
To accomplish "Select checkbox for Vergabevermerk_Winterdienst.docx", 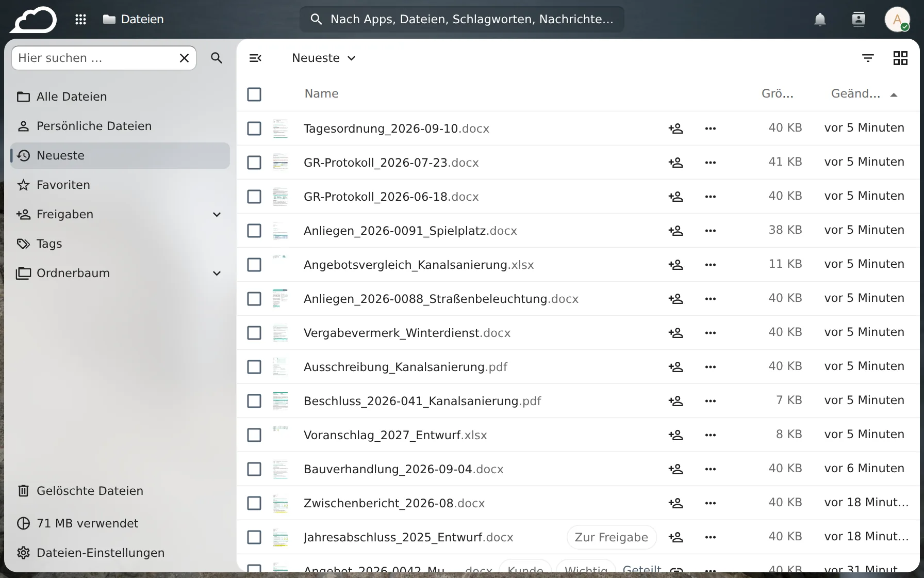I will pyautogui.click(x=254, y=332).
